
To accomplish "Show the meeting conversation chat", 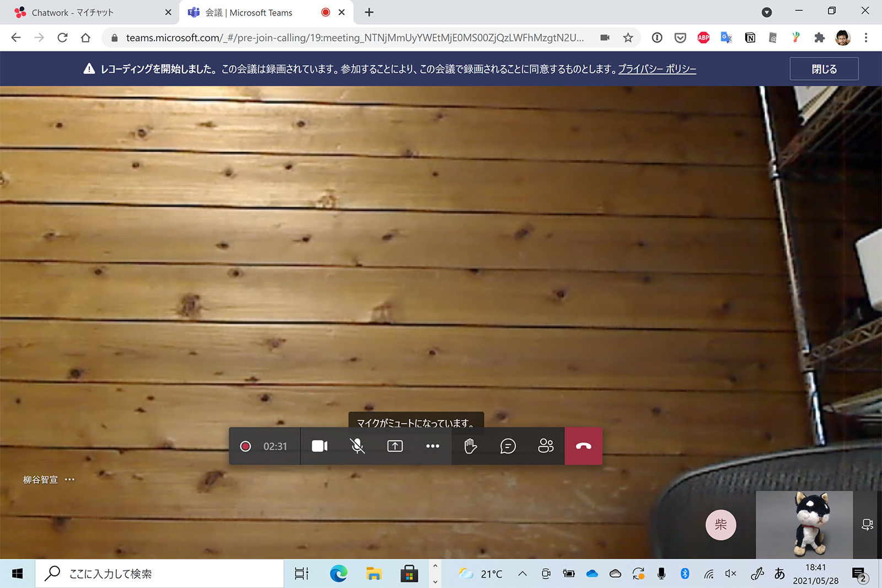I will click(508, 446).
